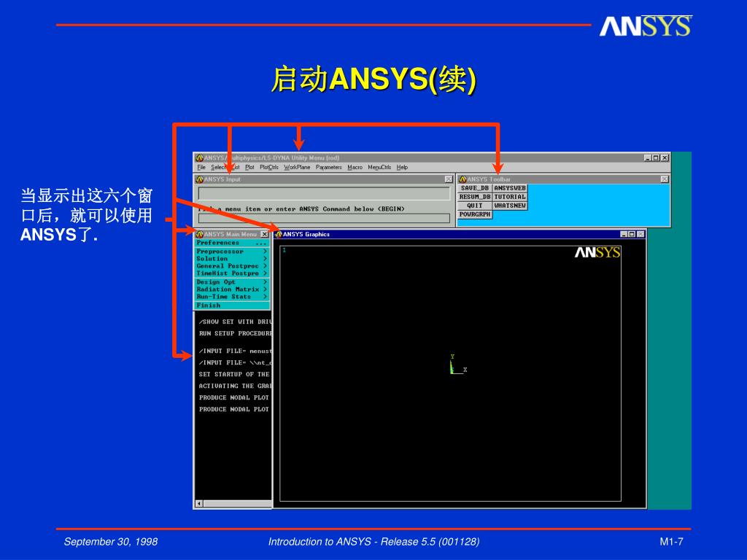Click window number 1 label in Graphics window

284,250
